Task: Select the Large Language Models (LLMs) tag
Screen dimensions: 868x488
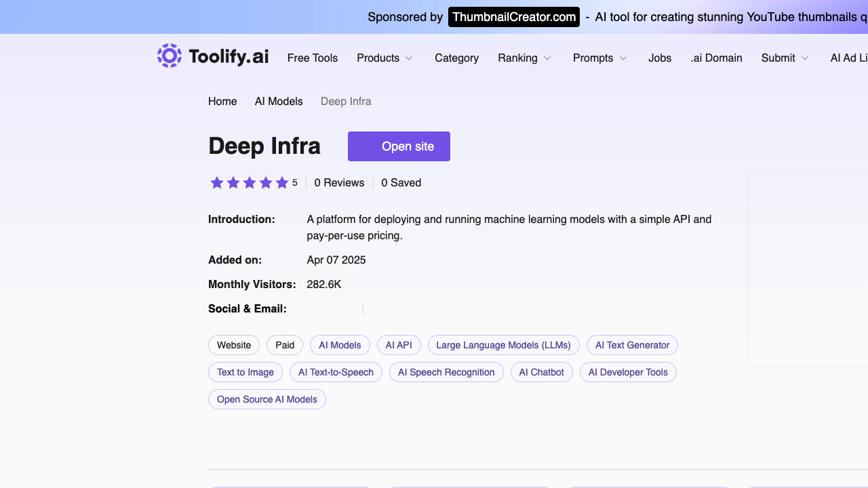Action: [x=504, y=345]
